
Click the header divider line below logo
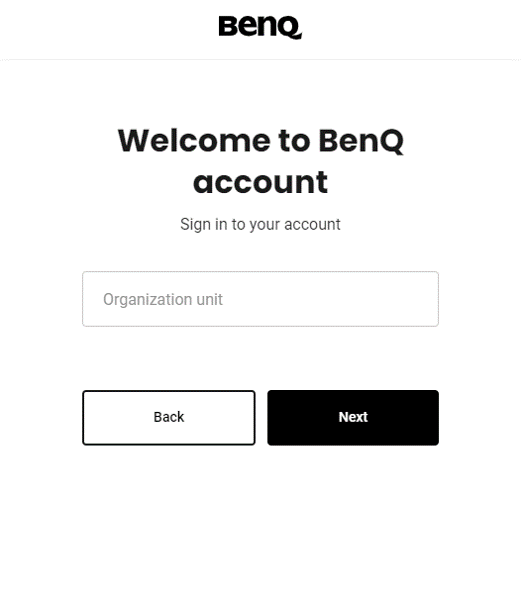260,59
